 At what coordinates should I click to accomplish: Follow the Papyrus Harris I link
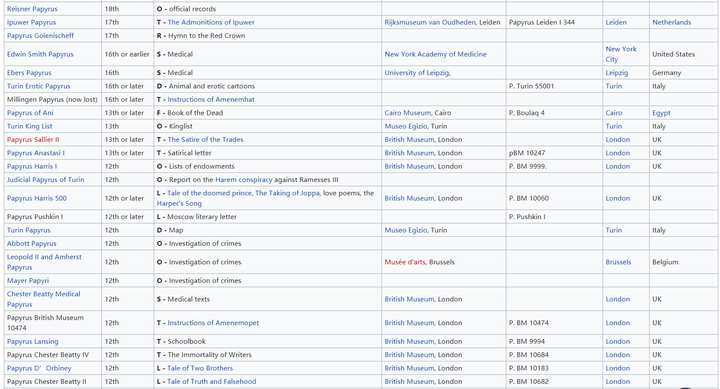click(32, 166)
